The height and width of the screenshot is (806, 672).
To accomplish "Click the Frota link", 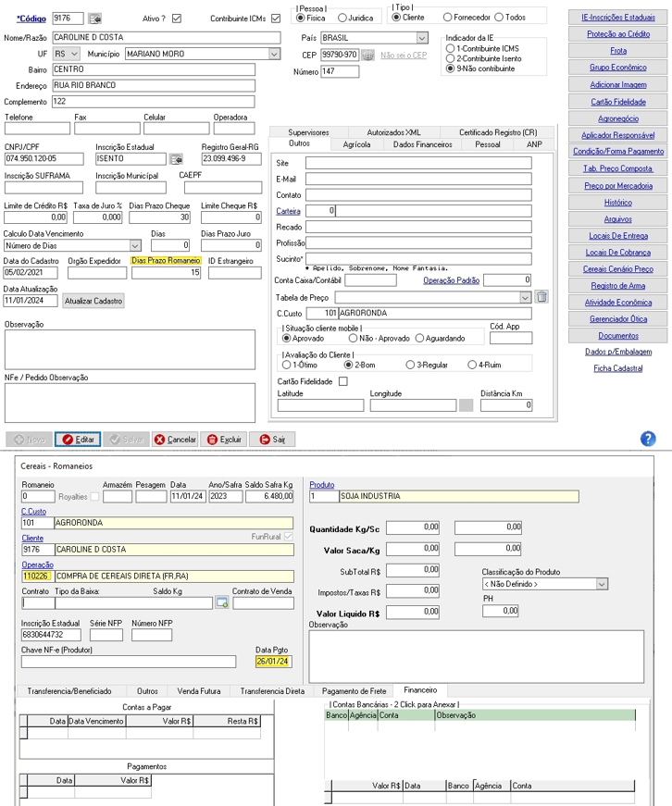I will [x=618, y=51].
